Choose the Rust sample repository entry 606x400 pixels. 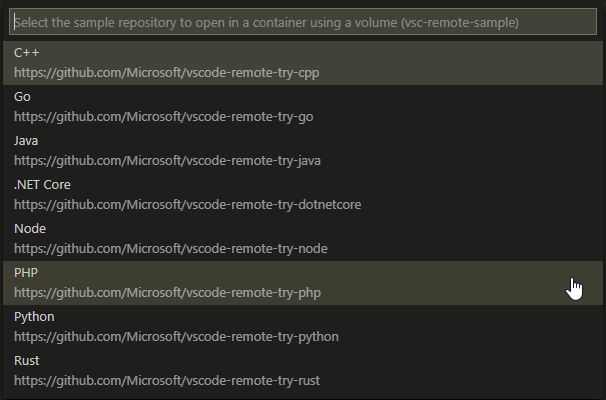pos(27,361)
